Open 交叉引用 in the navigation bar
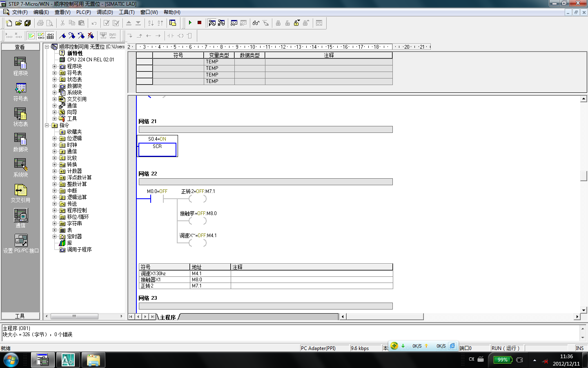The image size is (588, 368). point(20,194)
